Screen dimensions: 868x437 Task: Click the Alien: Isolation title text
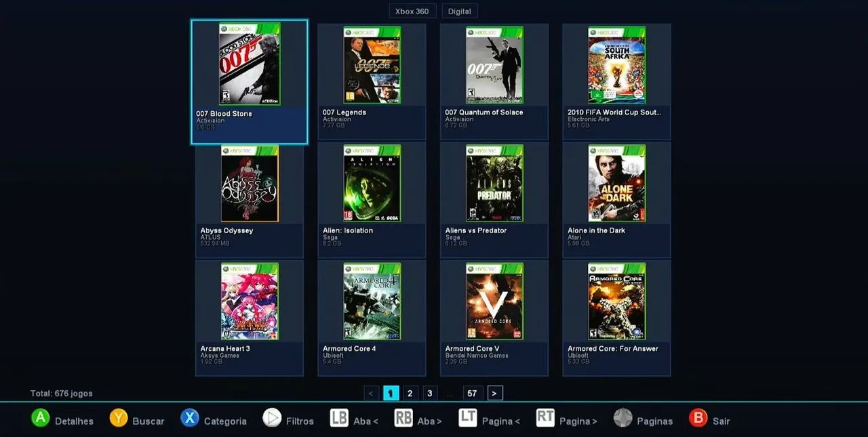click(x=348, y=230)
